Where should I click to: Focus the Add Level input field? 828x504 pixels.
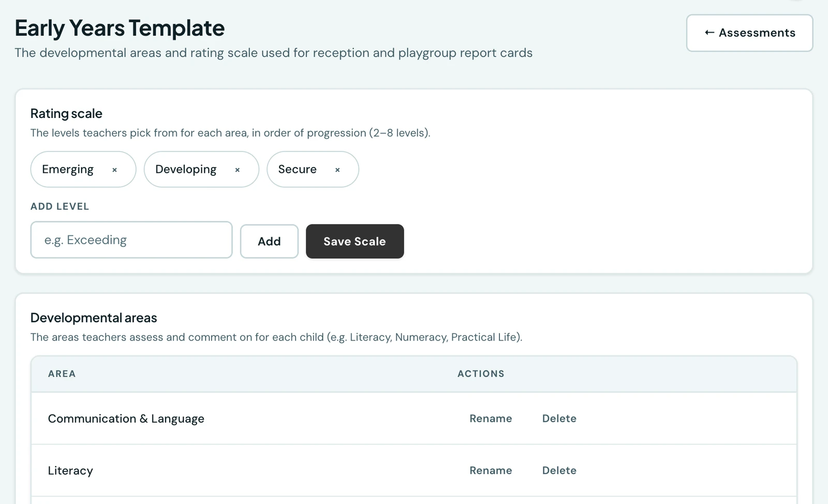pyautogui.click(x=131, y=240)
